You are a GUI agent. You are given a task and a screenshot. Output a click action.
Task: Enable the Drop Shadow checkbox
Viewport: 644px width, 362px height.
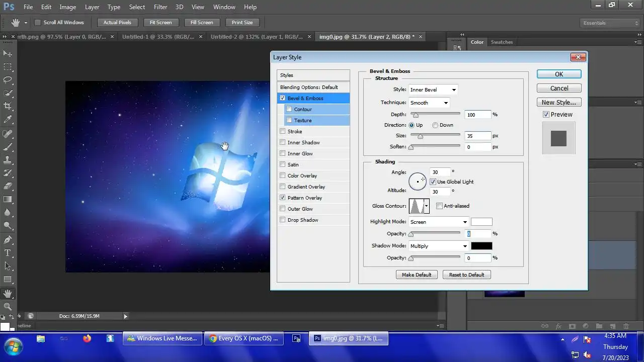282,220
